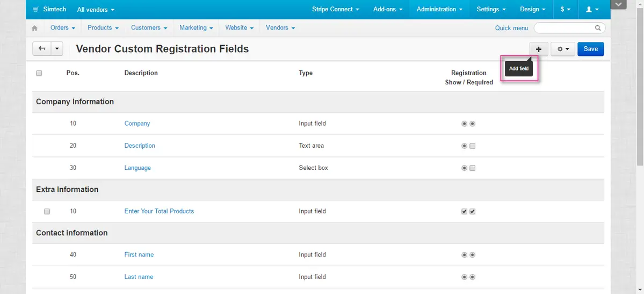
Task: Open the gear settings dropdown
Action: pyautogui.click(x=563, y=49)
